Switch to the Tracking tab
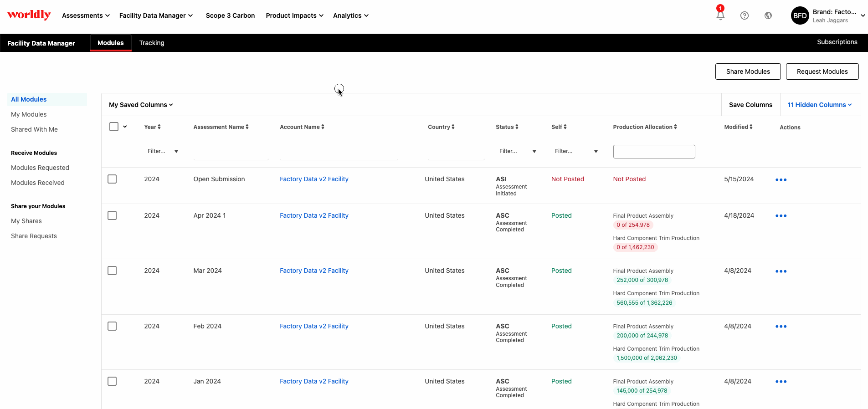 pos(152,43)
